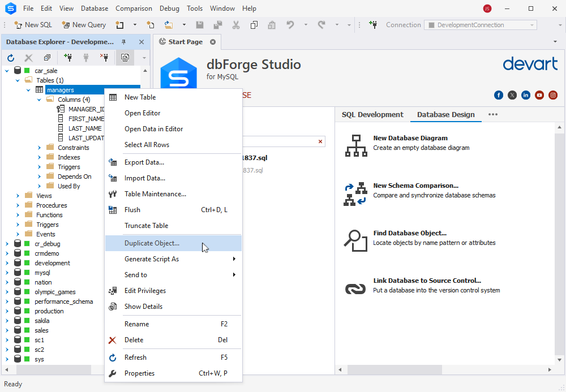Select the performance_schema database
This screenshot has width=566, height=392.
[64, 301]
